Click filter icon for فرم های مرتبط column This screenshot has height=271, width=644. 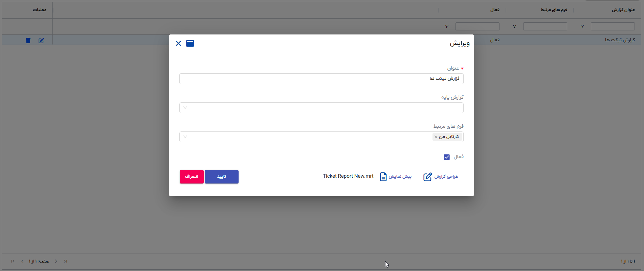pos(514,26)
